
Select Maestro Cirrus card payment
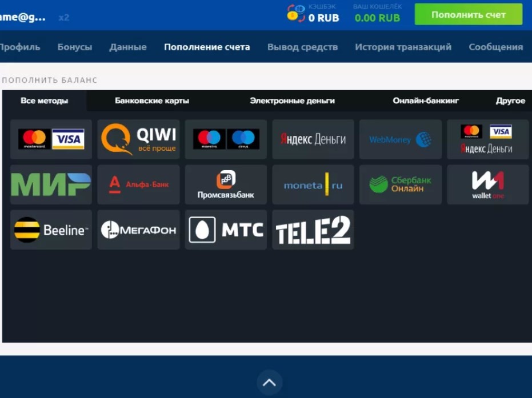pos(226,139)
